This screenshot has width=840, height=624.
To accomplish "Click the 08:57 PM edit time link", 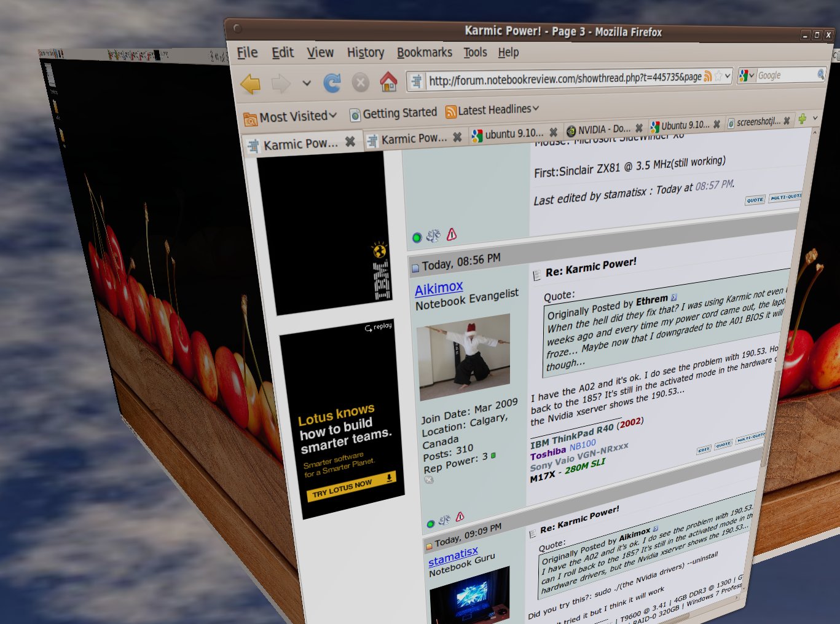I will [714, 184].
